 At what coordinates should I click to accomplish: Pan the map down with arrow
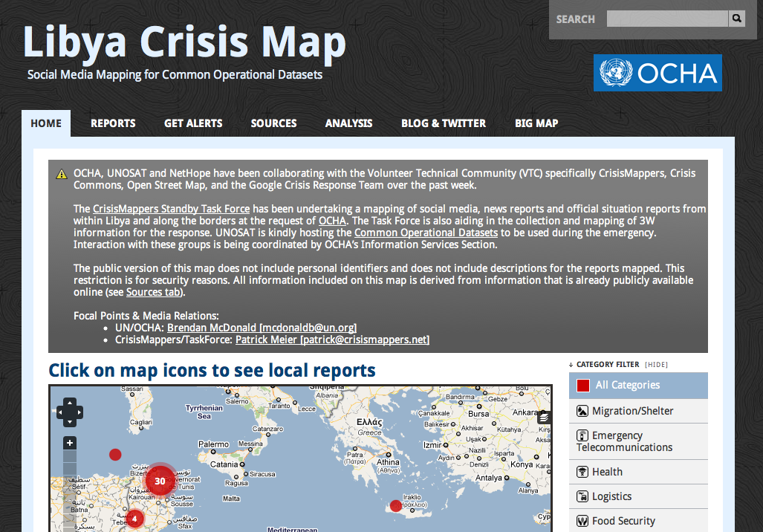[70, 422]
